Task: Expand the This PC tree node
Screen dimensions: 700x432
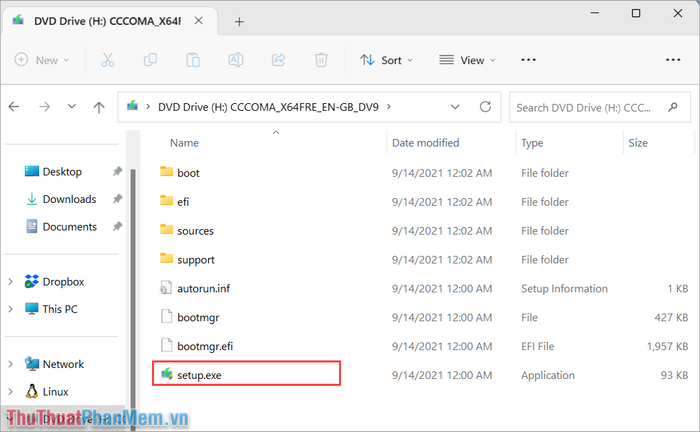Action: [x=11, y=309]
